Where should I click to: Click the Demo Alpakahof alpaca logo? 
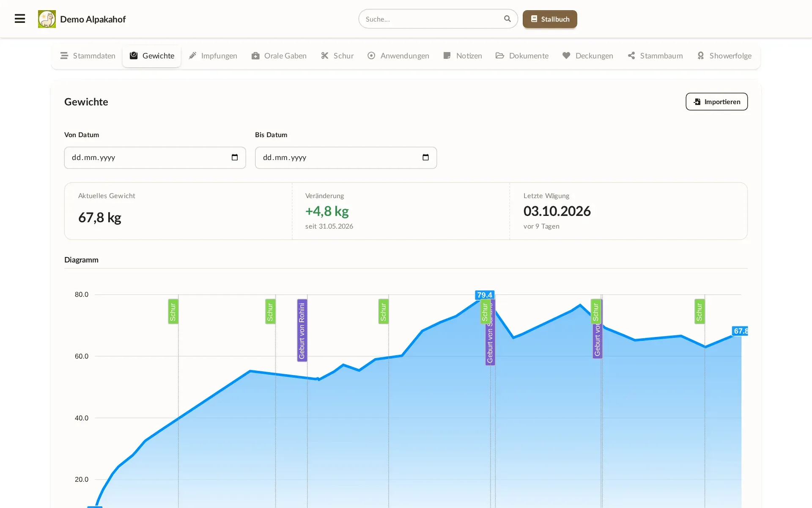[47, 19]
